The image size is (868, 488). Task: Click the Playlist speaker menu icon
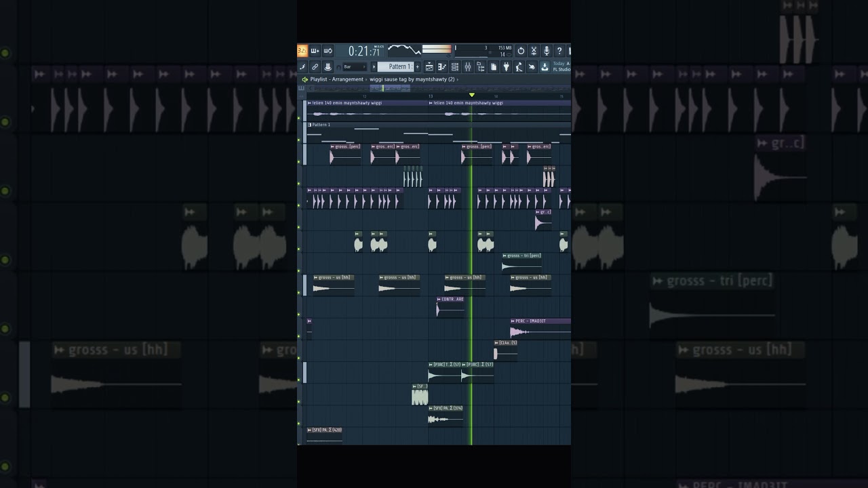pyautogui.click(x=304, y=79)
